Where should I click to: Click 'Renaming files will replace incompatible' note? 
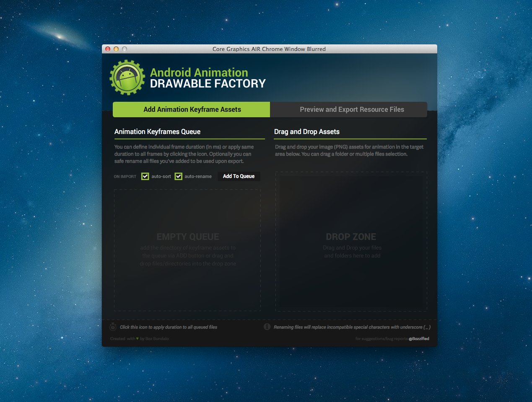(352, 327)
